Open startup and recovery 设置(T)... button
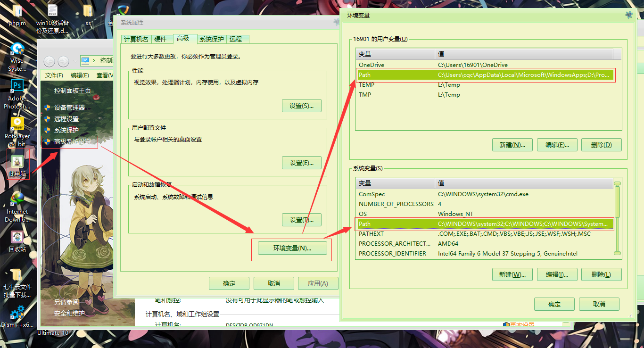This screenshot has height=348, width=644. [x=302, y=220]
